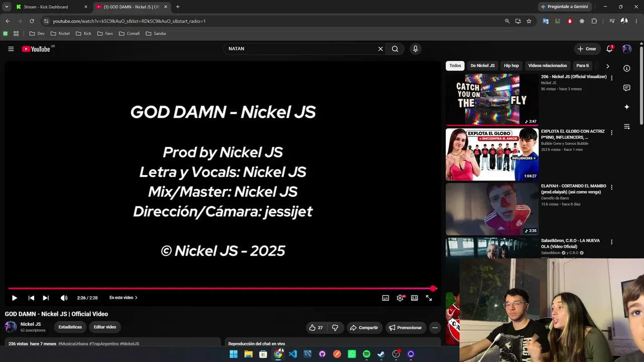Click the YouTube address bar URL
Screen dimensions: 644x362
point(129,21)
